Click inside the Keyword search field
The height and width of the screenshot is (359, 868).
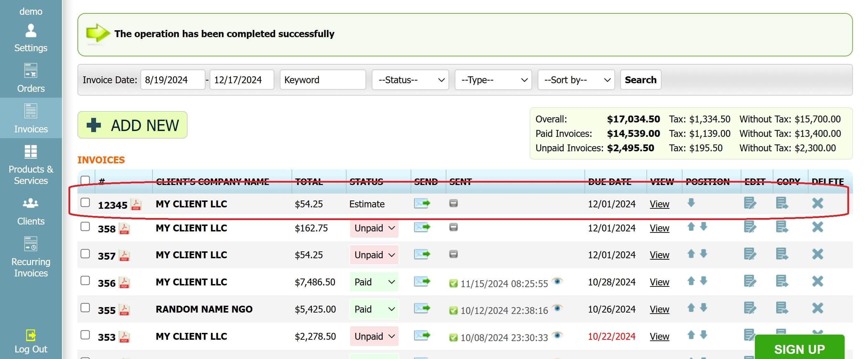click(322, 80)
